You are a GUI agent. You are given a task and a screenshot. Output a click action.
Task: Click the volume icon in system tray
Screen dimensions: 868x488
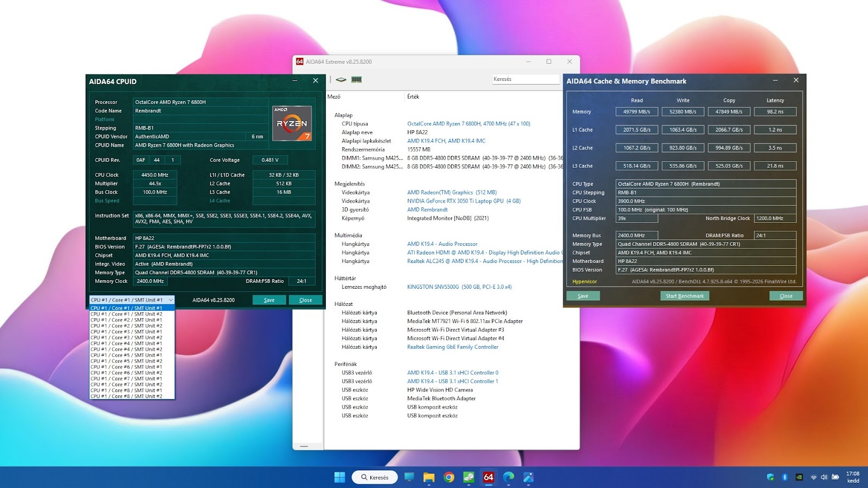[824, 477]
